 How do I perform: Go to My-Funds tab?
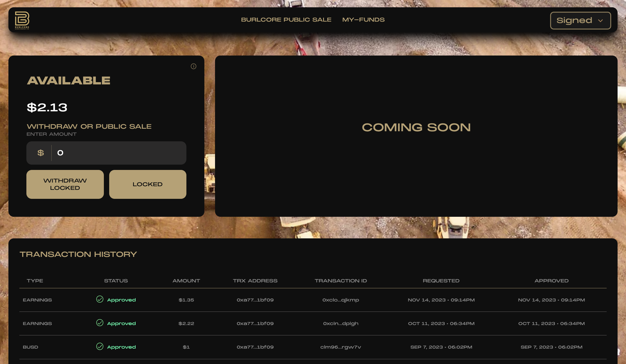[363, 20]
